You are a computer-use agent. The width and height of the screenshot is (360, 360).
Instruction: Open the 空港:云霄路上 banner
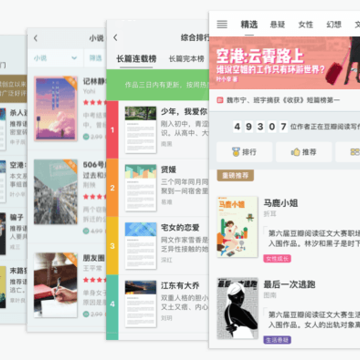click(x=284, y=63)
